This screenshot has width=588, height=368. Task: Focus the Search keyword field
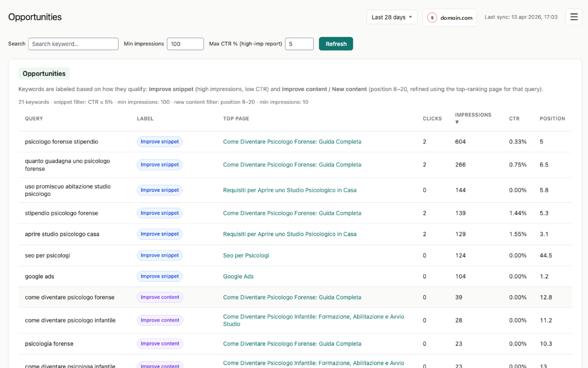73,44
